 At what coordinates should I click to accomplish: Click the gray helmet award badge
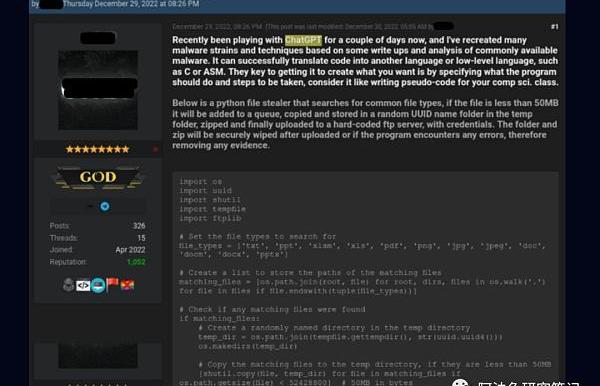pyautogui.click(x=68, y=285)
